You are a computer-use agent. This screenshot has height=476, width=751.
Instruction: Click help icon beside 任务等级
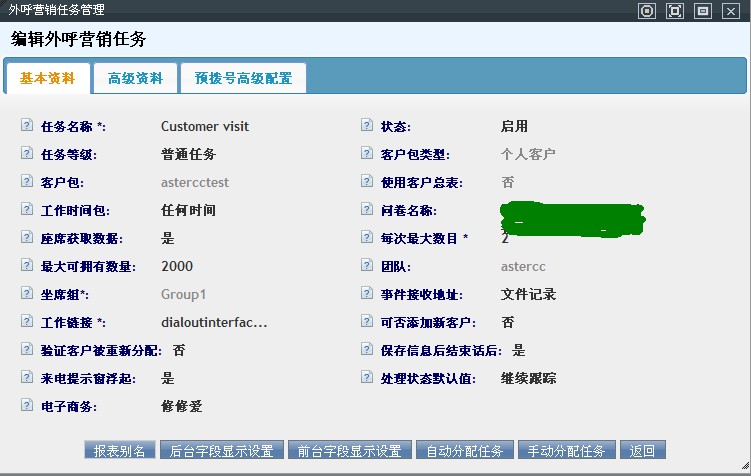(26, 155)
